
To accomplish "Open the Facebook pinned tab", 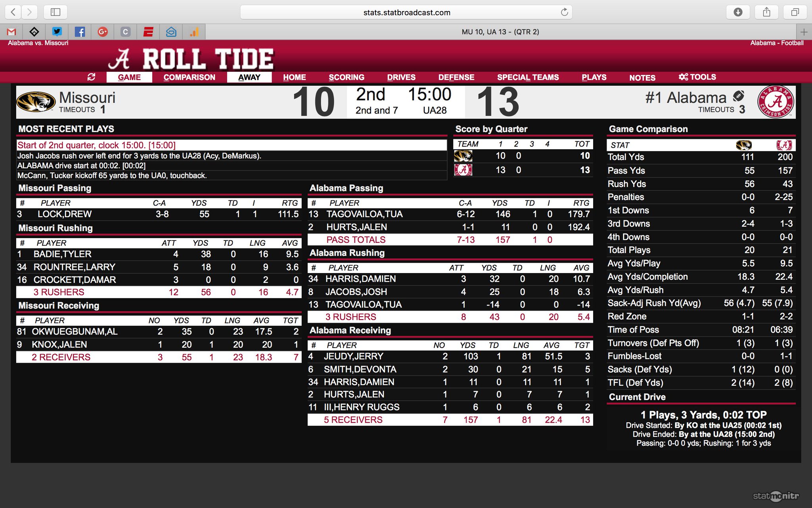I will (x=80, y=32).
